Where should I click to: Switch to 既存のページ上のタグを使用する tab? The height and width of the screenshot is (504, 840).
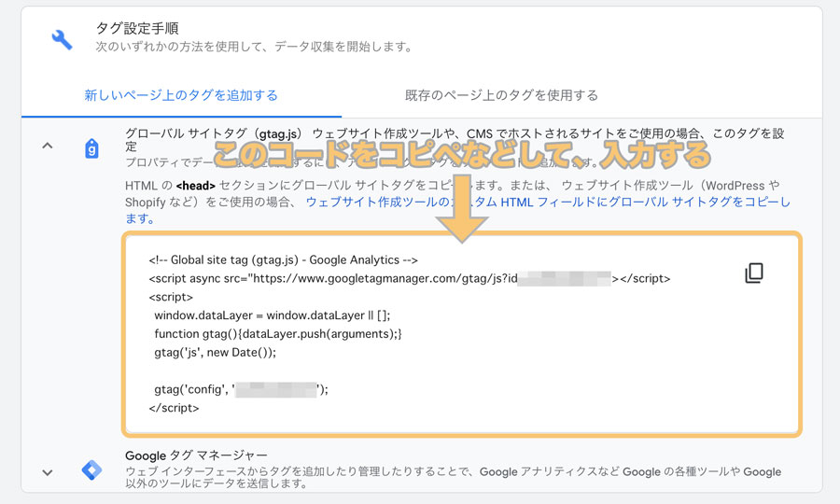501,95
